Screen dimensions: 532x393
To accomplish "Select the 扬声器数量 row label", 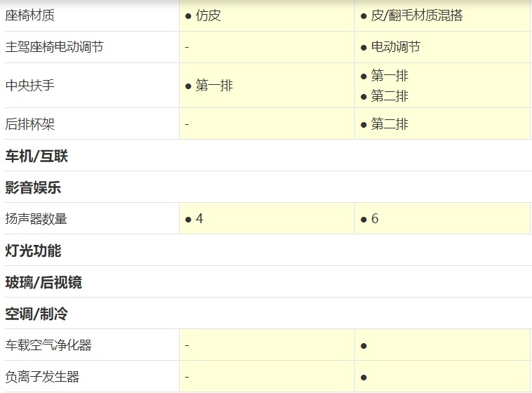I will coord(36,218).
